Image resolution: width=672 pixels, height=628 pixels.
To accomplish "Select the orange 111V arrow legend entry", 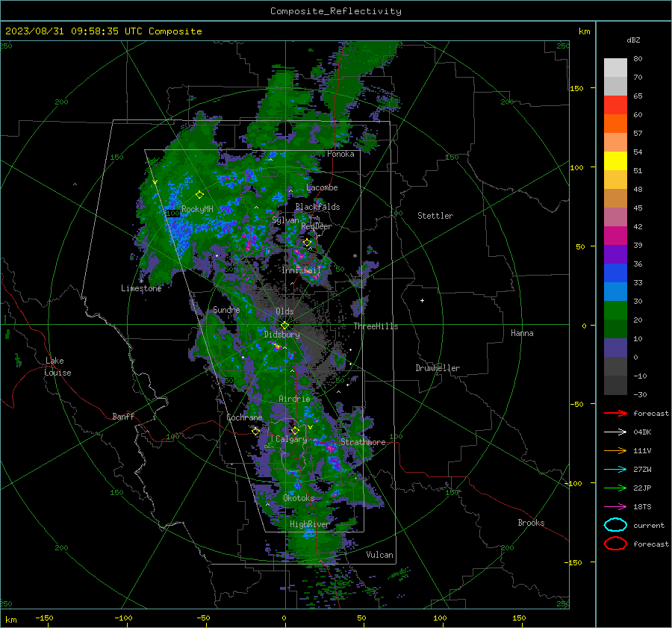I will [x=615, y=450].
